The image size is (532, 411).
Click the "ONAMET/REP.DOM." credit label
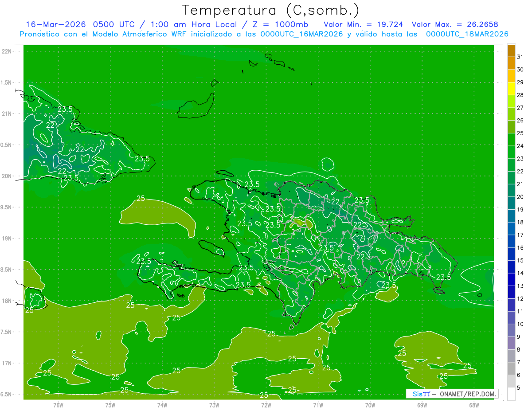tap(468, 394)
